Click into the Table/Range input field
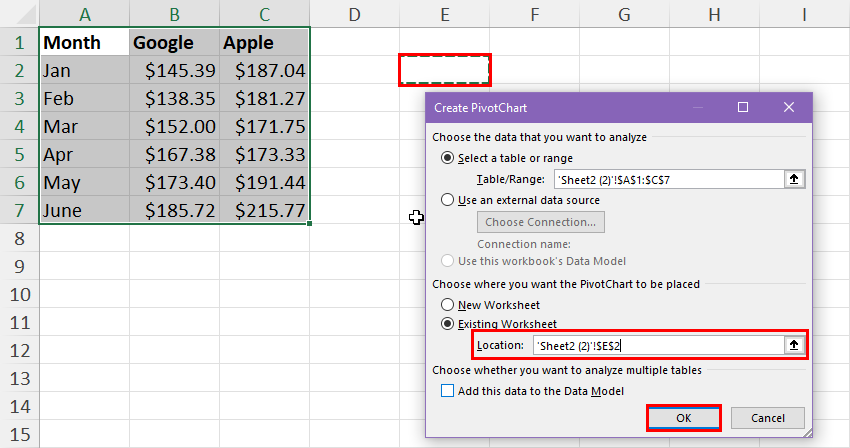The image size is (850, 448). coord(669,179)
